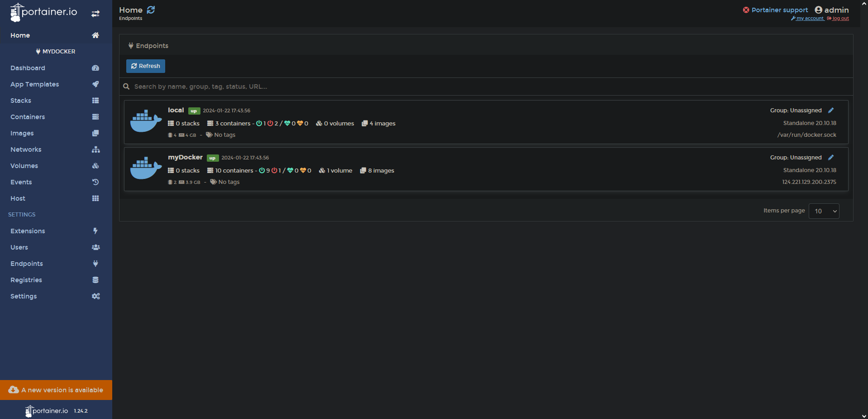Screen dimensions: 868x419
Task: Click the log out link
Action: pos(838,19)
